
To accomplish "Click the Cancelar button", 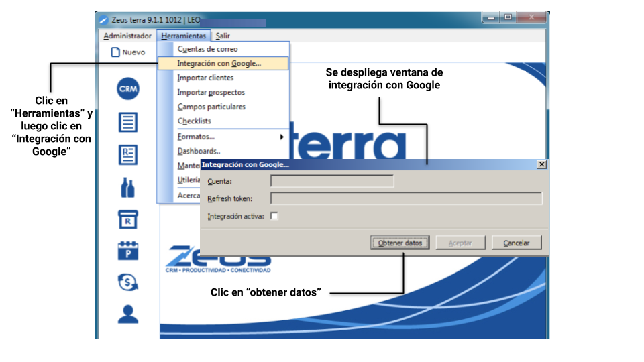I will pos(517,243).
